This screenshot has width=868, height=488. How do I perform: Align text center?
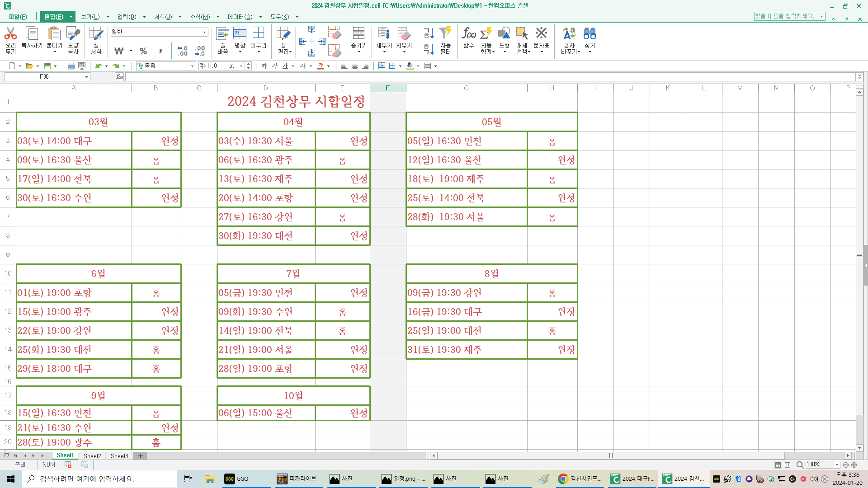[355, 66]
